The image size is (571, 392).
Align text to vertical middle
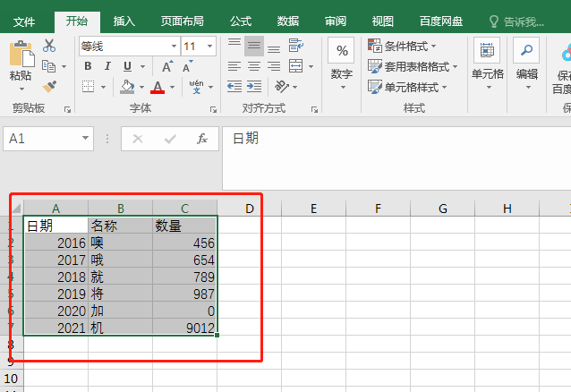[254, 46]
